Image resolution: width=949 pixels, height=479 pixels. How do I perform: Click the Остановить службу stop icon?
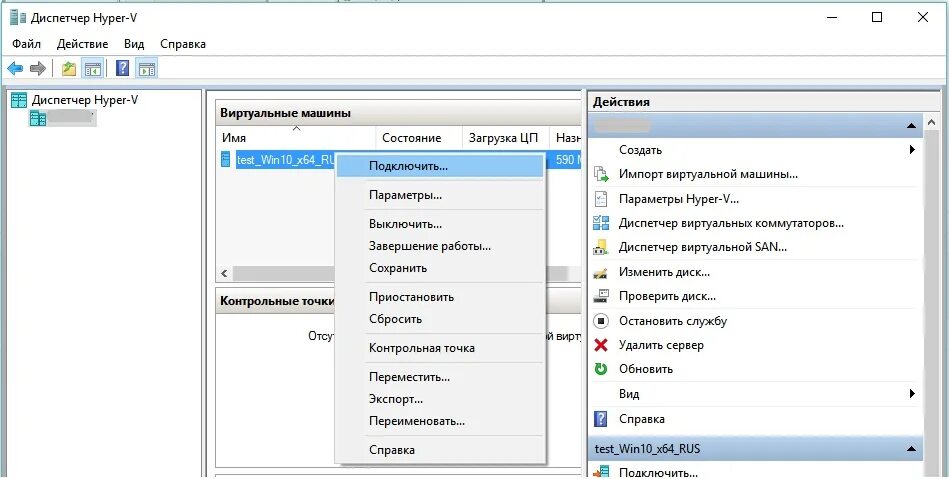(600, 321)
